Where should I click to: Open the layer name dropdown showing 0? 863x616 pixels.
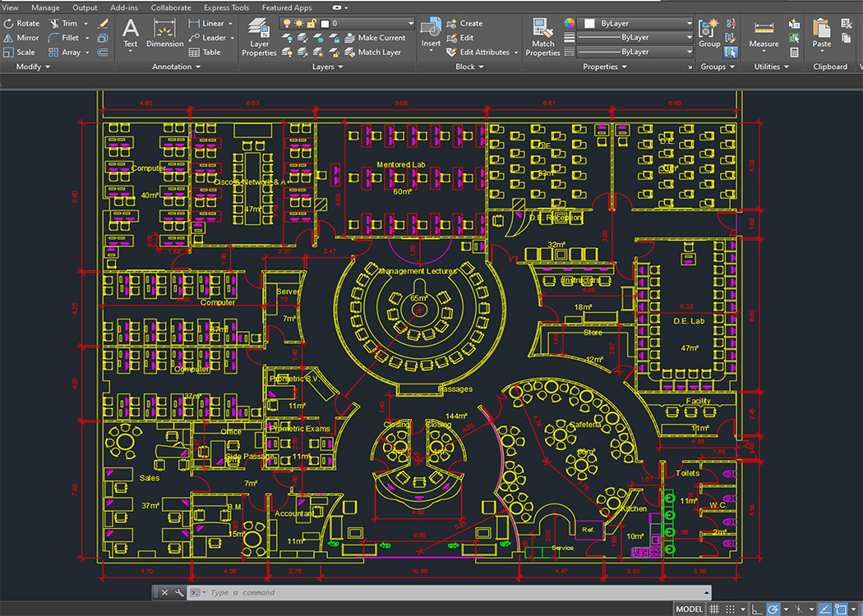pyautogui.click(x=347, y=23)
